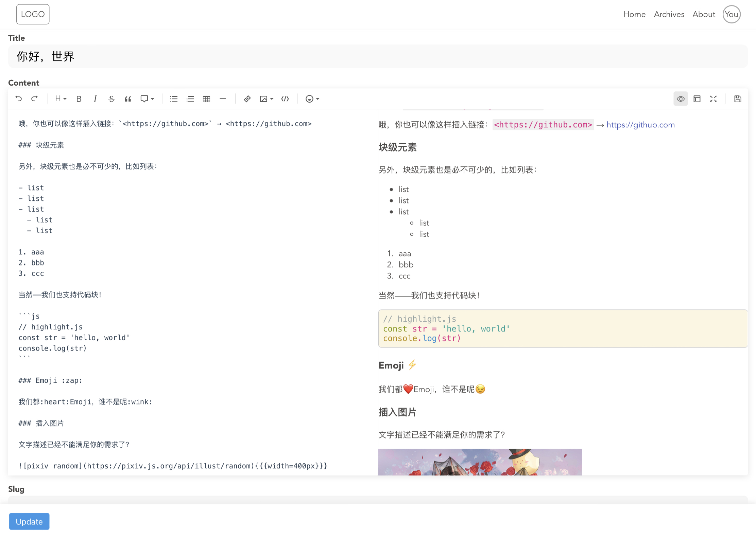Open the heading H dropdown

[61, 99]
